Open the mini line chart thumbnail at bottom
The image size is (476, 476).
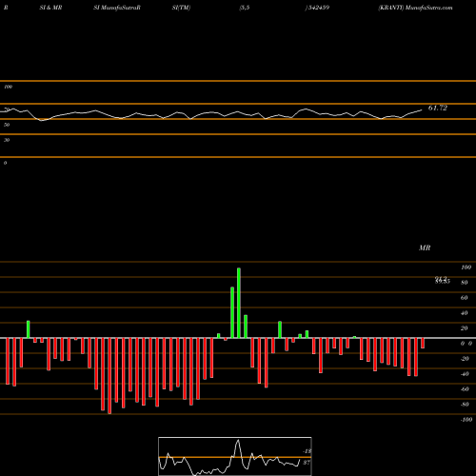point(235,456)
